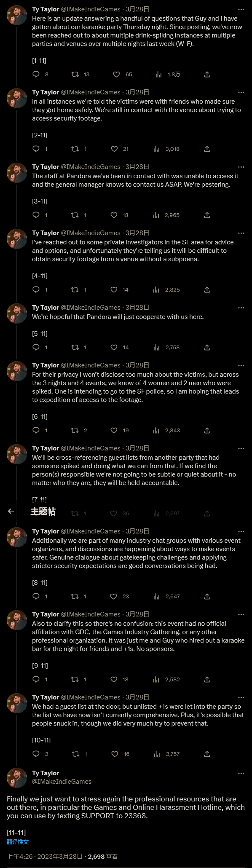Screen dimensions: 252x868
Task: Retweet the [6-11] tweet with 2 retweets
Action: click(x=75, y=430)
